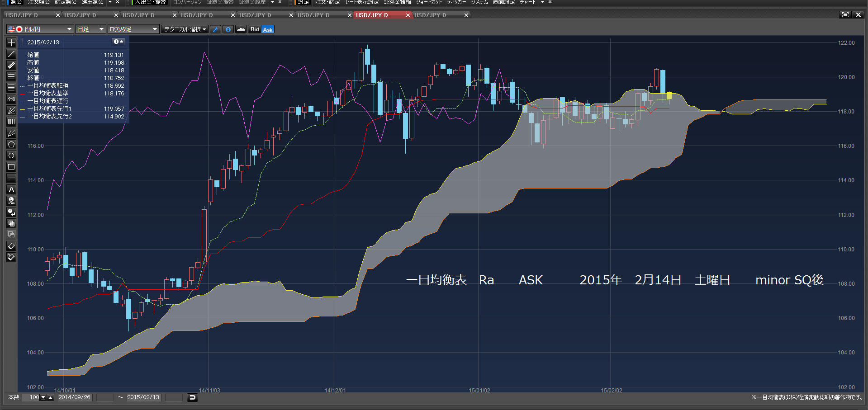The width and height of the screenshot is (868, 410).
Task: Switch price display to Ask
Action: coord(268,29)
